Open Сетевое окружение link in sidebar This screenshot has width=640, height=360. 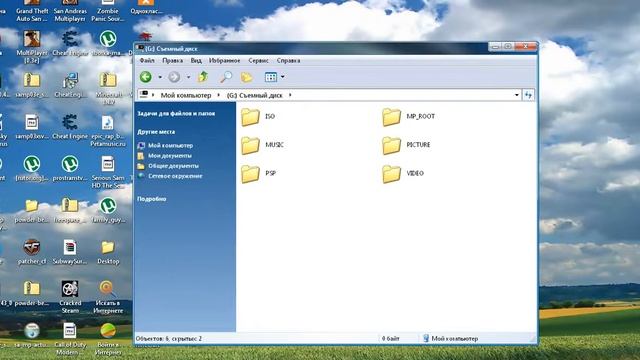(170, 176)
